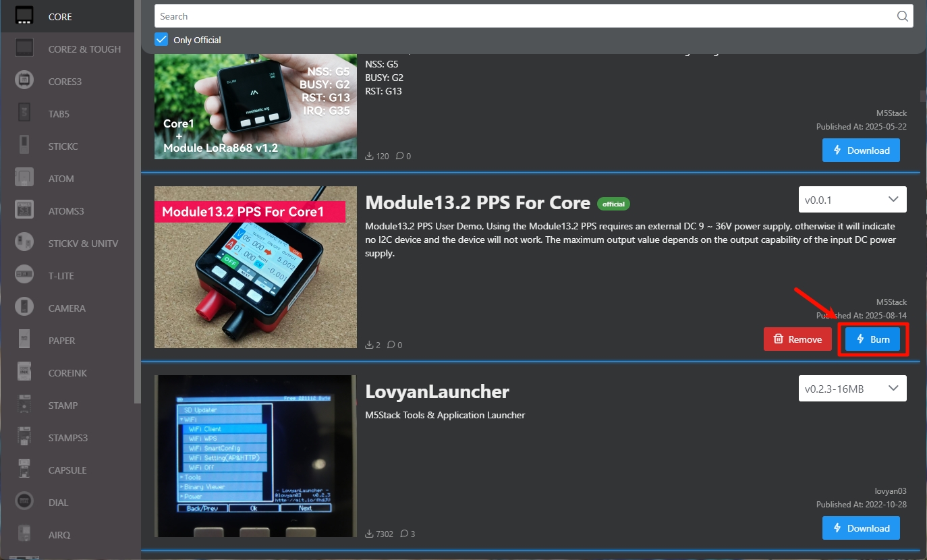The width and height of the screenshot is (927, 560).
Task: Open comments icon on LoRa868 card
Action: [400, 156]
